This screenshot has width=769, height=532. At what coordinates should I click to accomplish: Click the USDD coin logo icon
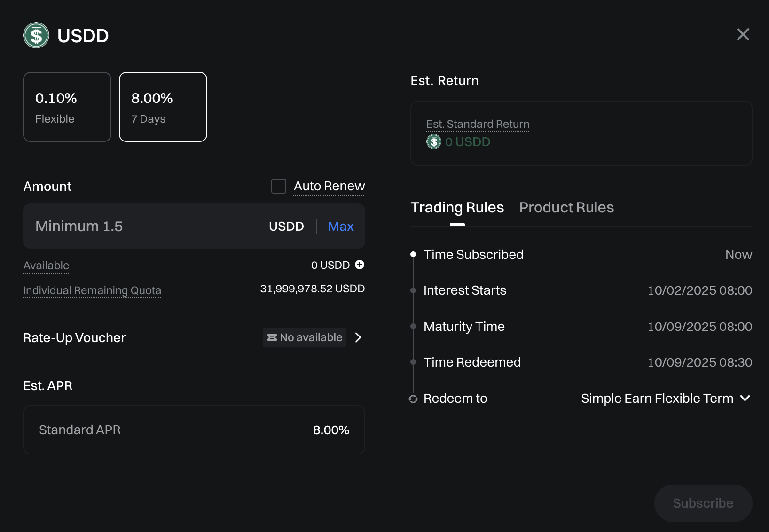[x=36, y=35]
